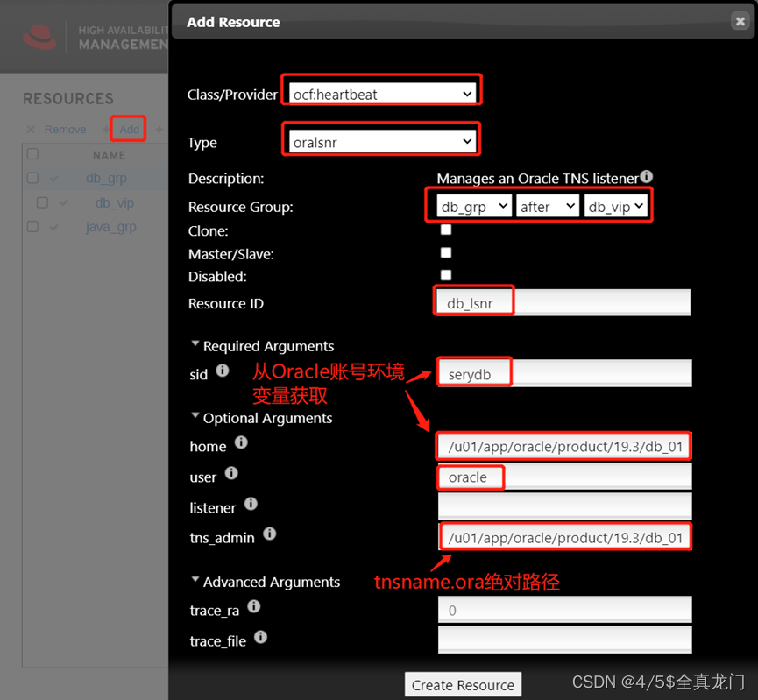The height and width of the screenshot is (700, 758).
Task: Click inside the Resource ID field db_lsnr
Action: pyautogui.click(x=561, y=301)
